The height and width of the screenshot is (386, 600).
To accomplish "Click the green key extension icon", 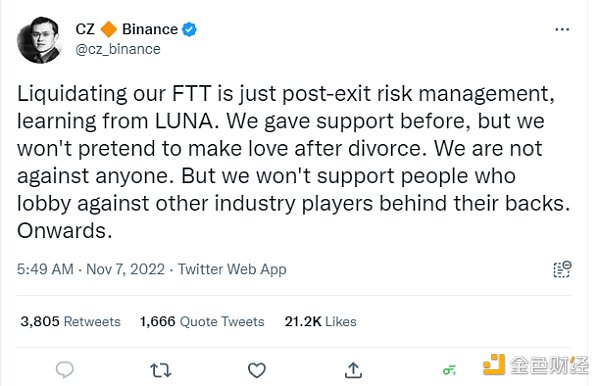I will 449,370.
